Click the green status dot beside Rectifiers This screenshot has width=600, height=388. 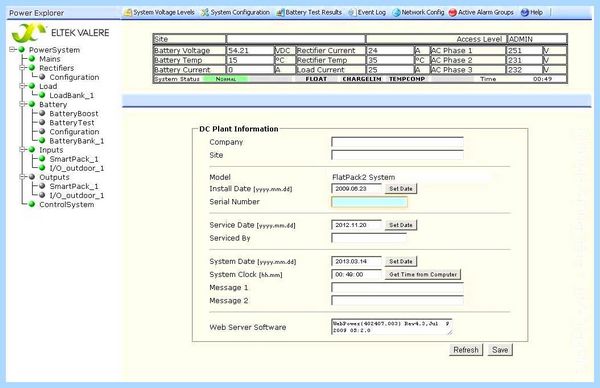click(32, 68)
